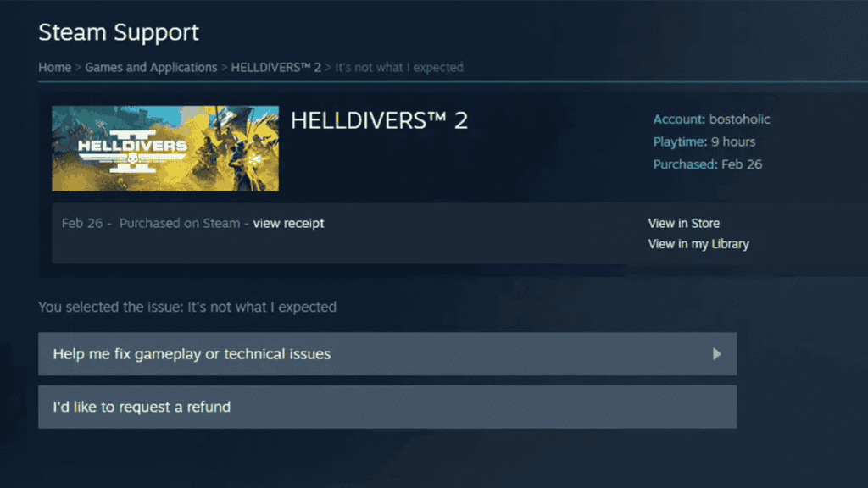Select the account name bostoholic
Screen dimensions: 868x488
coord(739,119)
